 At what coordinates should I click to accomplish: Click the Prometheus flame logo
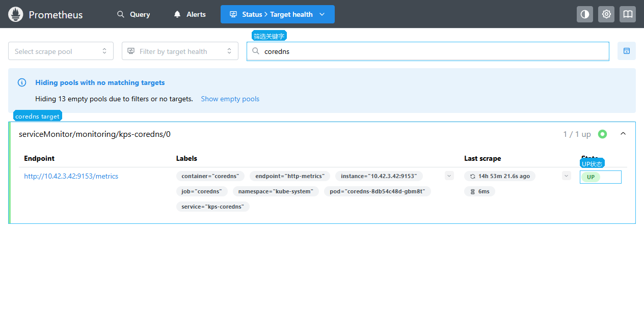click(16, 14)
